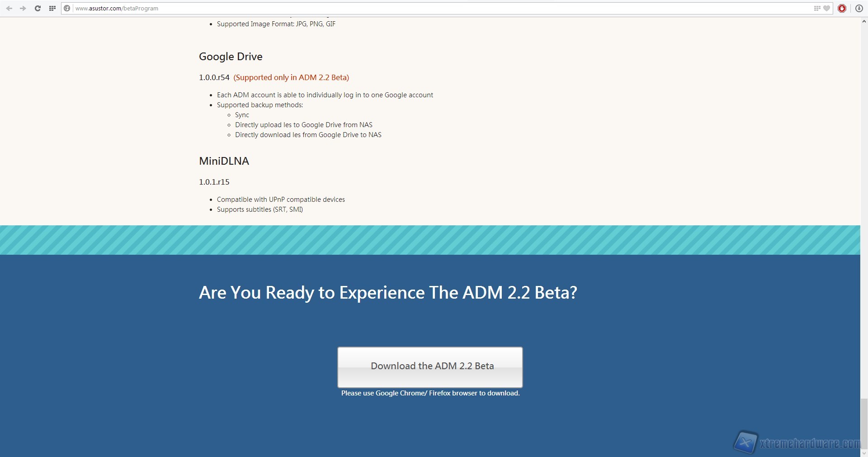Click the "Are You Ready to Experience" headline

388,293
